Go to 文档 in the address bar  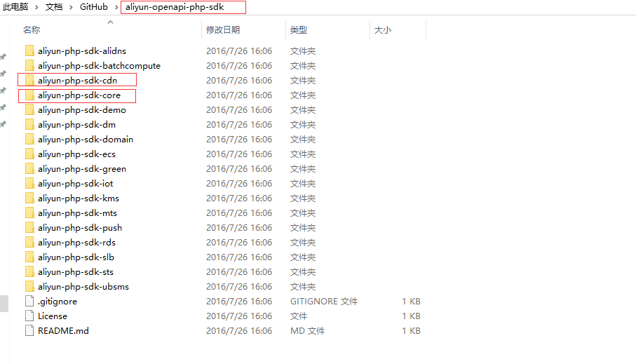coord(54,7)
